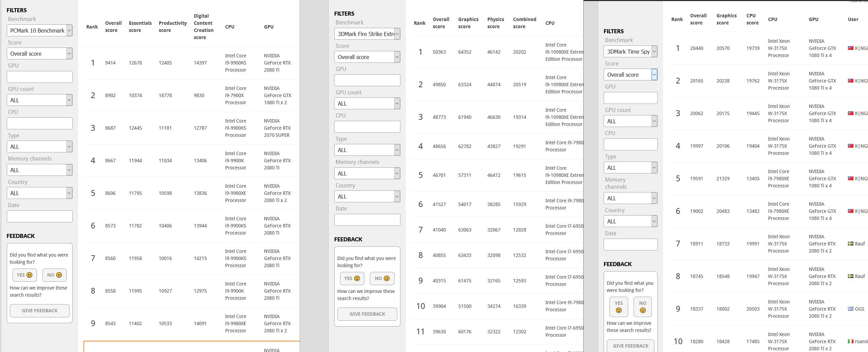Viewport: 868px width, 352px height.
Task: Click Productivity score 18778 in PCMark rank 2
Action: point(165,95)
